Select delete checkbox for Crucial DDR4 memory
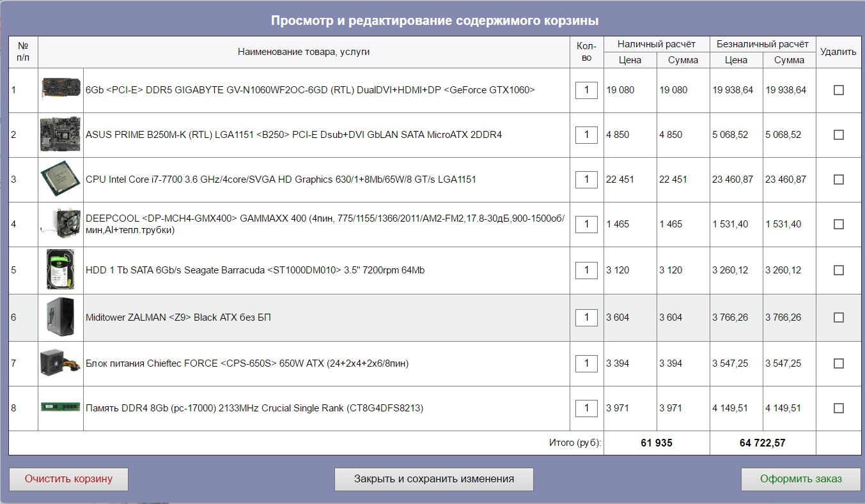This screenshot has width=865, height=504. (838, 408)
